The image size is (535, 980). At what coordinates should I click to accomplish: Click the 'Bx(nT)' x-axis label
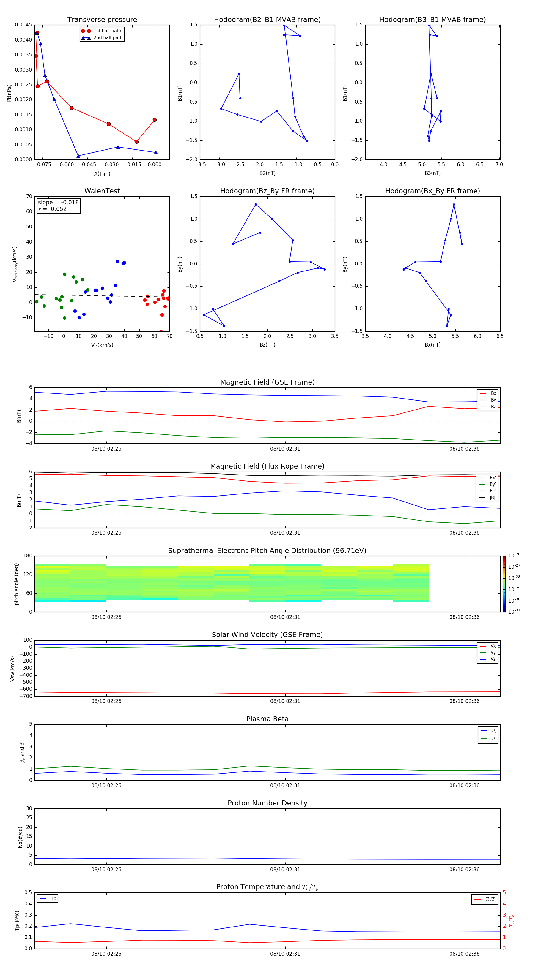coord(432,345)
